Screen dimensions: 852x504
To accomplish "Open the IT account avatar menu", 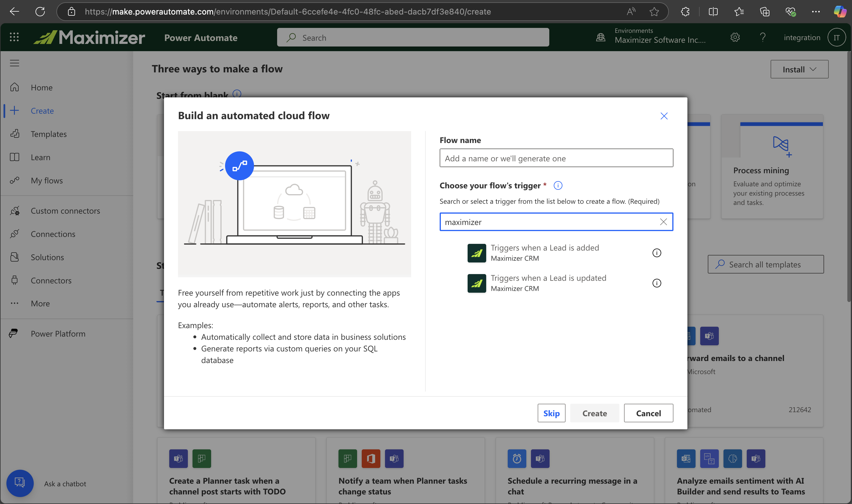I will [837, 37].
